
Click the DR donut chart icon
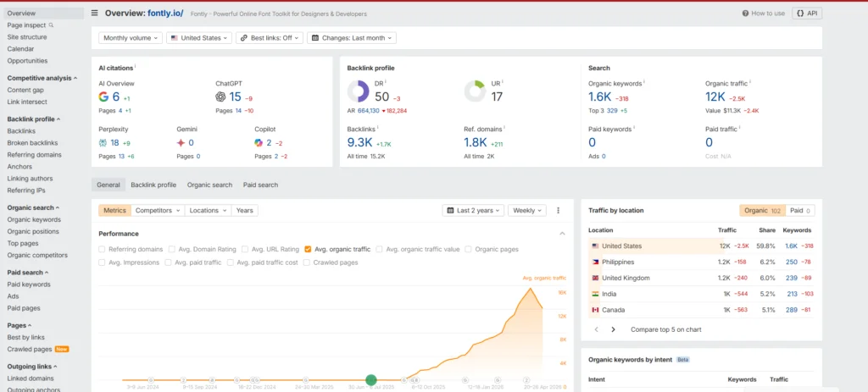point(359,91)
